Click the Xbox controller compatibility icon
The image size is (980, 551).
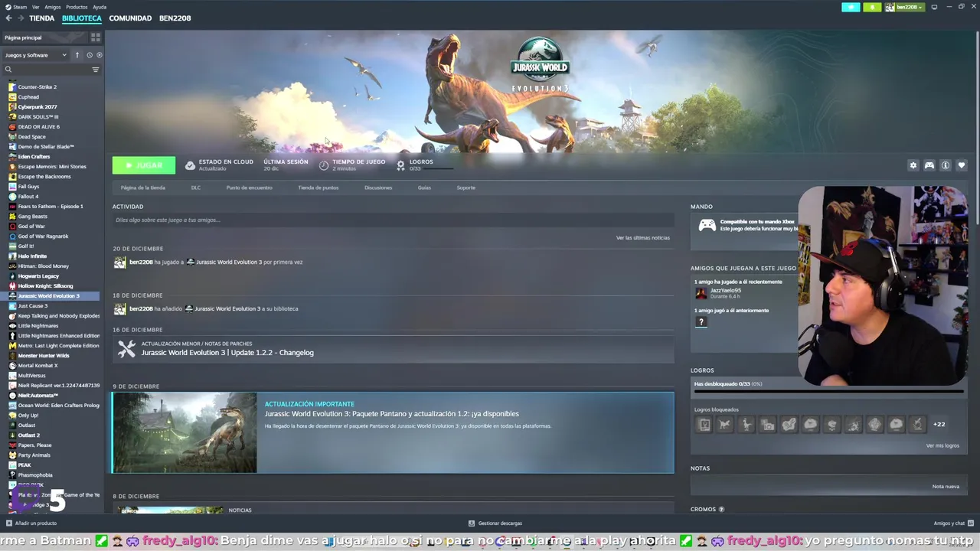click(707, 225)
